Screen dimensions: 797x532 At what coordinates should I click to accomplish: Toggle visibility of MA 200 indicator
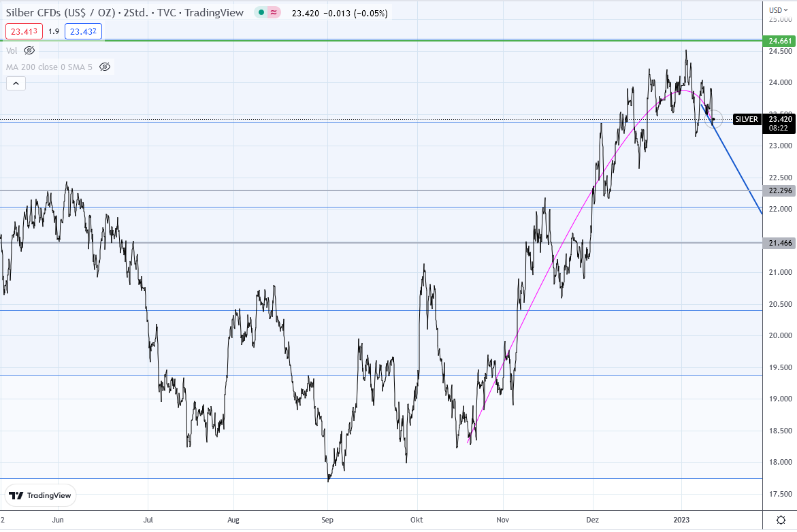(x=105, y=67)
